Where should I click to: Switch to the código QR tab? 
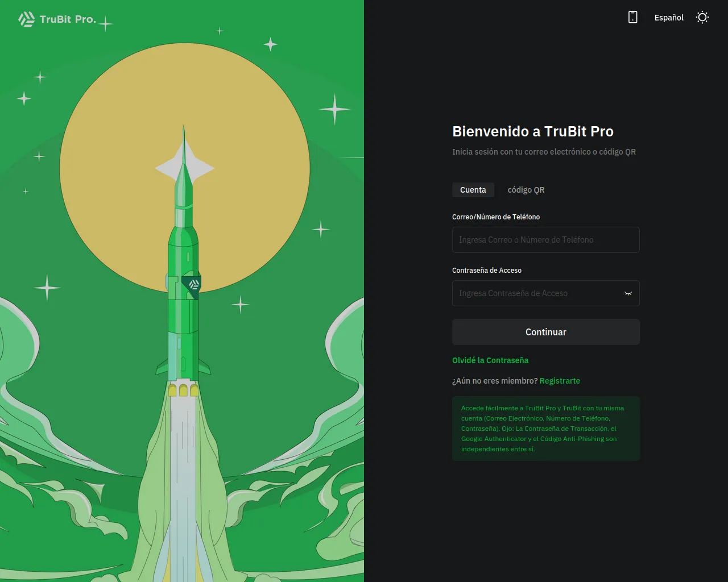point(526,190)
